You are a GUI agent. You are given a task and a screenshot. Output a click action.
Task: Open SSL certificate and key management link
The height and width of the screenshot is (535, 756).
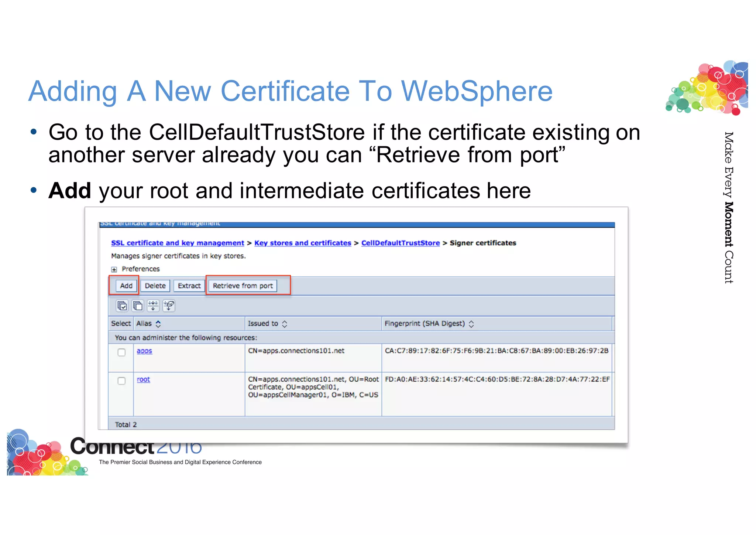pos(178,243)
